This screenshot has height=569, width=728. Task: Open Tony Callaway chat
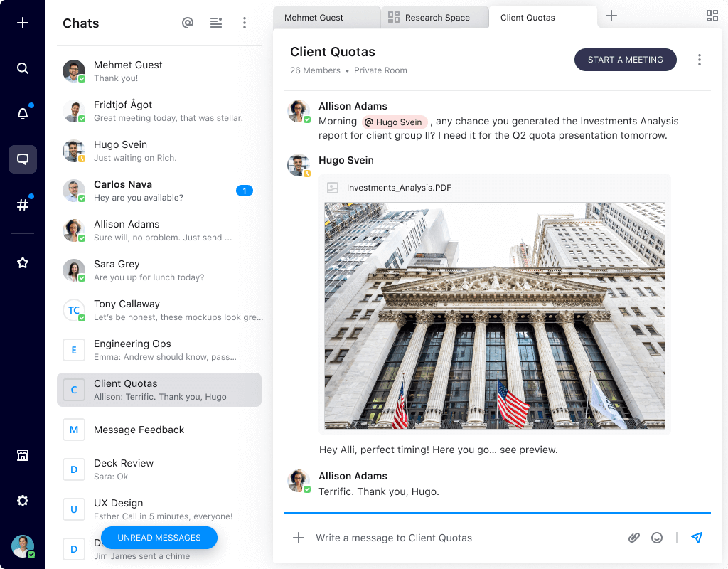tap(159, 310)
